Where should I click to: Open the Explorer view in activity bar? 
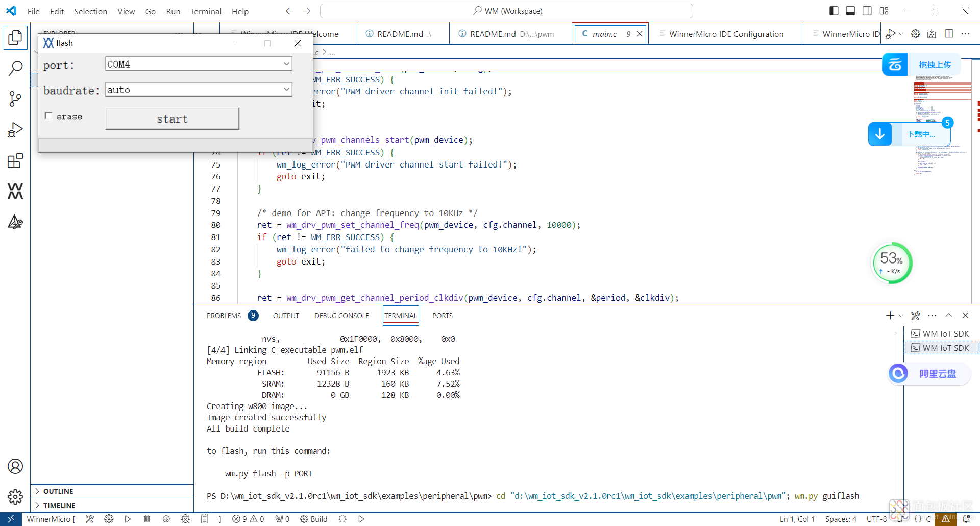[x=15, y=37]
